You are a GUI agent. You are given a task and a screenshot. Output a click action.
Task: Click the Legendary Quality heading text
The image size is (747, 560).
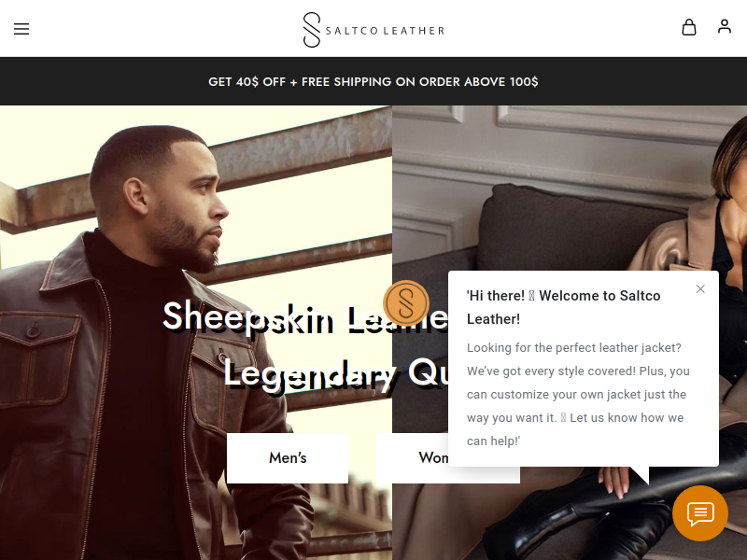335,374
